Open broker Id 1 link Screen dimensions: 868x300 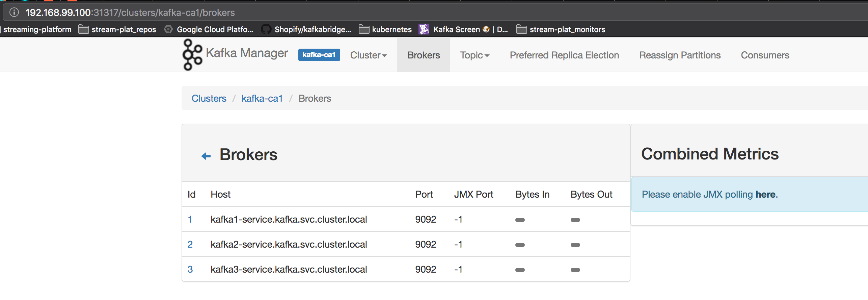click(190, 219)
